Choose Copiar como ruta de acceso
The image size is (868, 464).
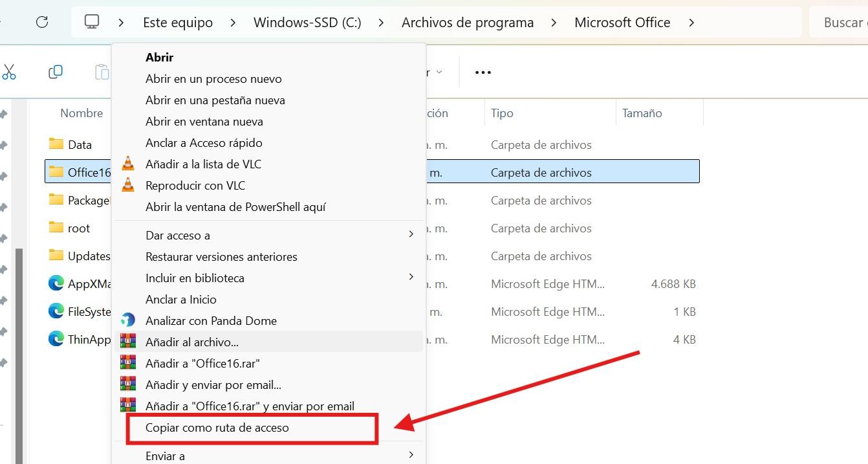[x=217, y=427]
